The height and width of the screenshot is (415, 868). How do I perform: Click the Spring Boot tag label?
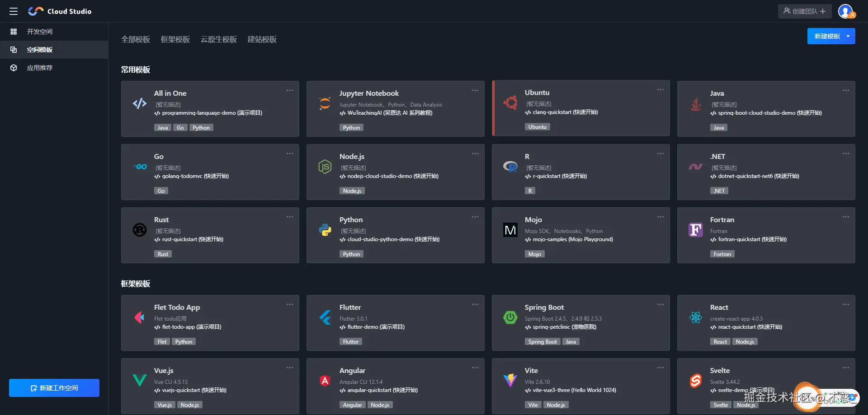point(542,342)
